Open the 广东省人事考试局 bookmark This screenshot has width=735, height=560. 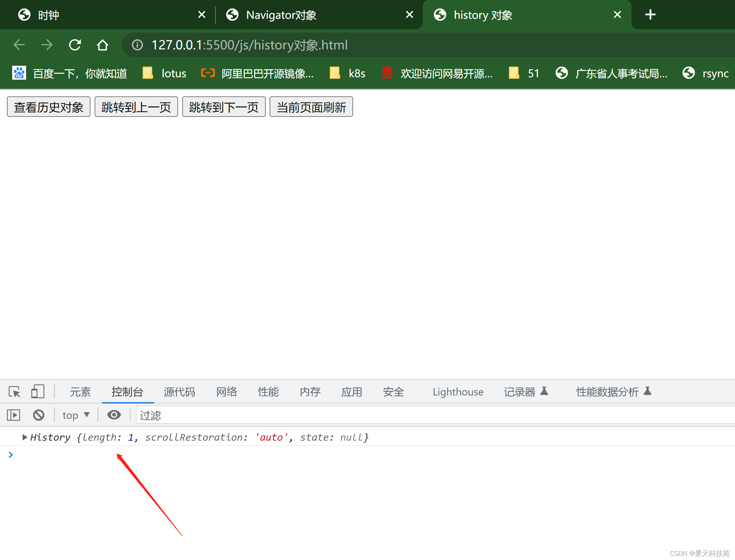click(x=612, y=73)
